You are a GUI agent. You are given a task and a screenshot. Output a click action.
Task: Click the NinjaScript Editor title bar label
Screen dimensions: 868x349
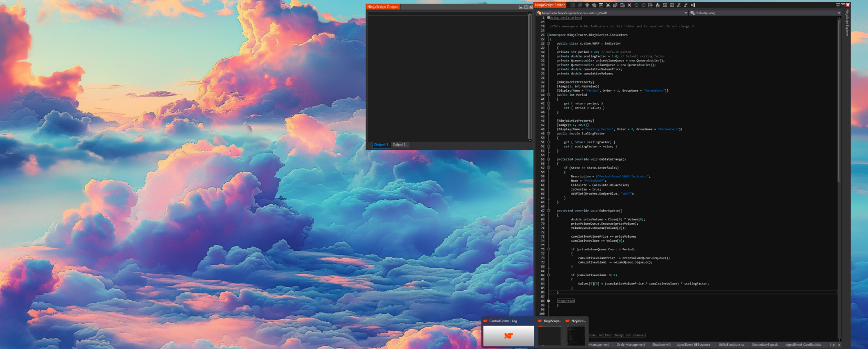point(550,5)
